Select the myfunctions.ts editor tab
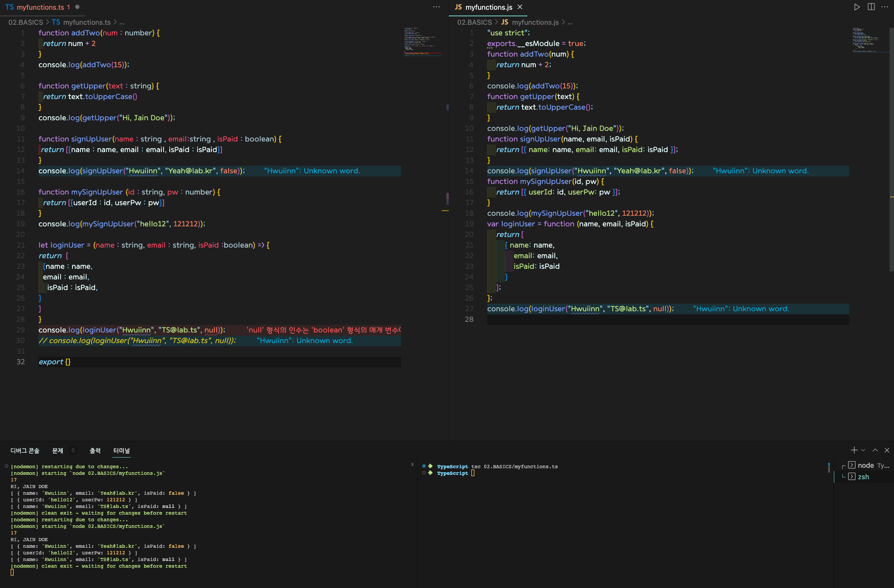 (40, 7)
